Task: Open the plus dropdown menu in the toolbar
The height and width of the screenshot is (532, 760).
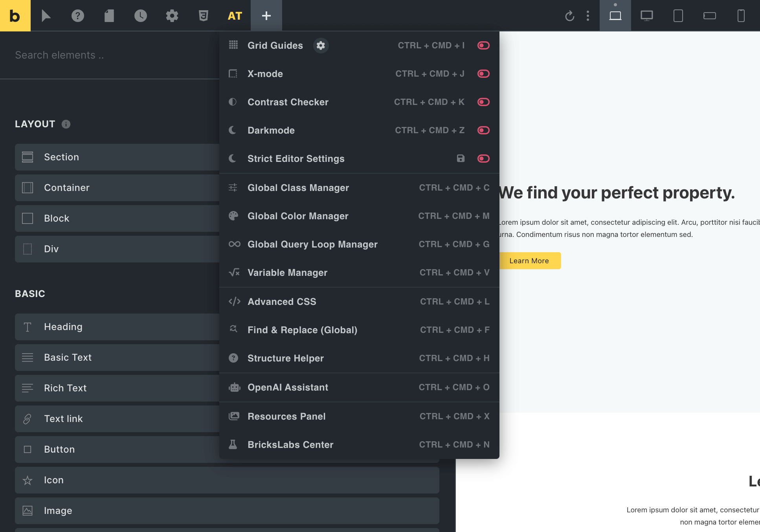Action: tap(266, 16)
